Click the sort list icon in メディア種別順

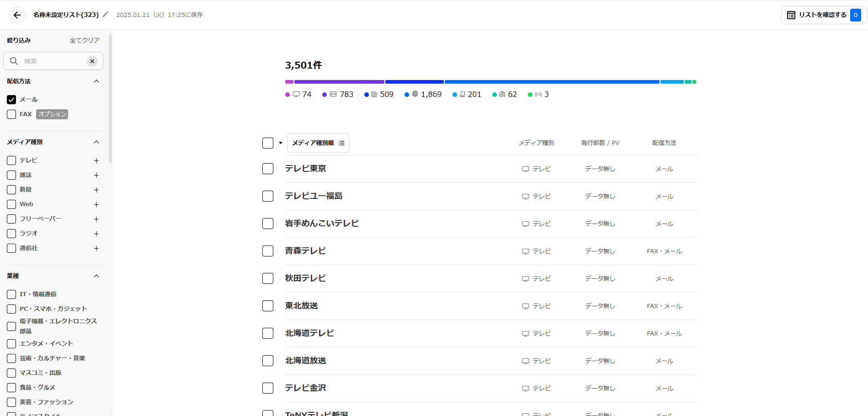[341, 143]
